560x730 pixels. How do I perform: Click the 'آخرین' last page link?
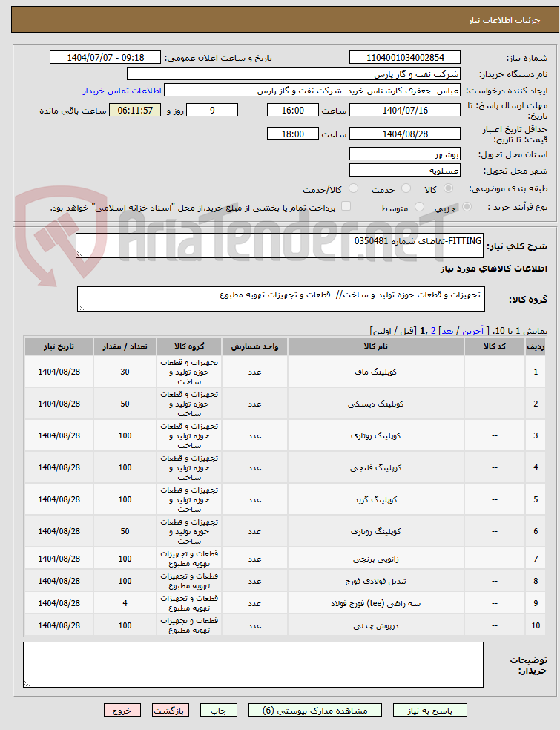tap(473, 331)
